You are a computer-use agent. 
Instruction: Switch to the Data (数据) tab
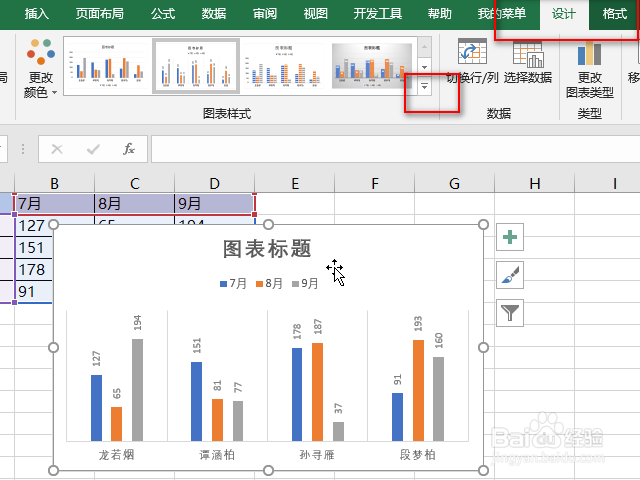(x=214, y=14)
